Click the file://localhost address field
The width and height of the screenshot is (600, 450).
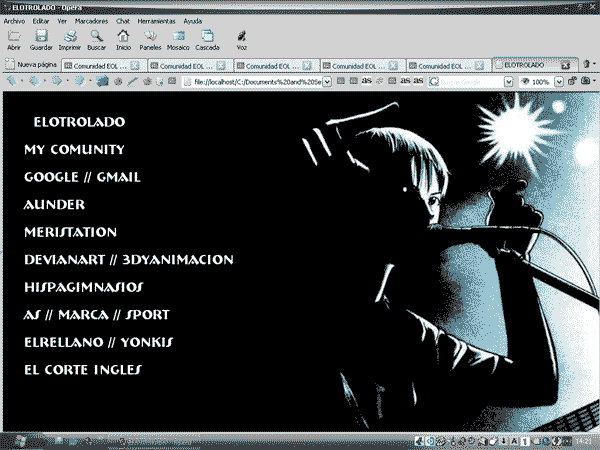pyautogui.click(x=257, y=82)
